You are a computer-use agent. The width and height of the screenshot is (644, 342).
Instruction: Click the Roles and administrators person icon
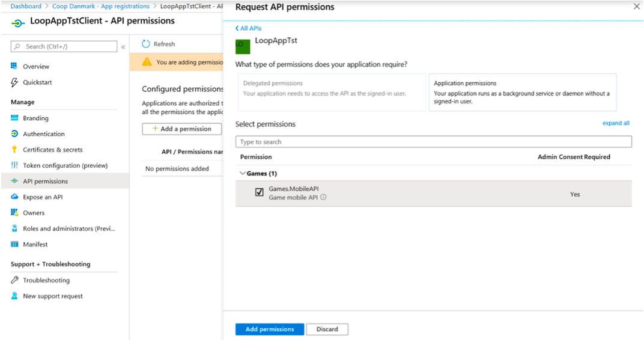click(14, 228)
